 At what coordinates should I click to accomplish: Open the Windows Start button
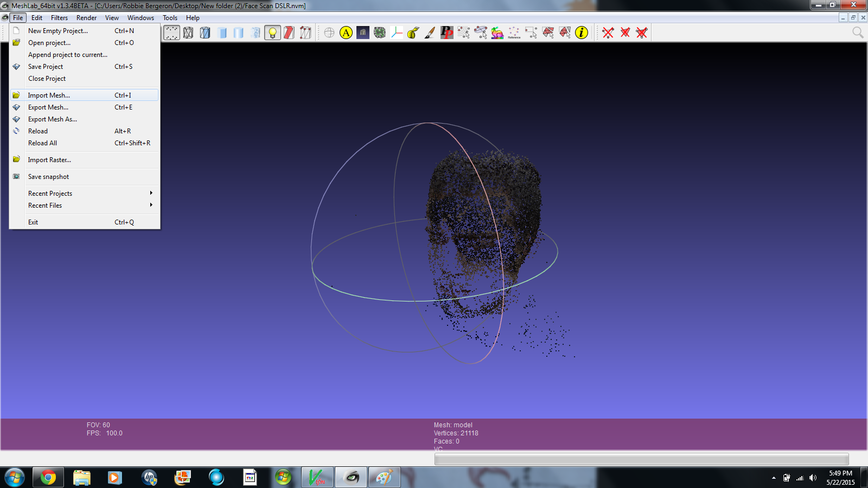tap(15, 478)
